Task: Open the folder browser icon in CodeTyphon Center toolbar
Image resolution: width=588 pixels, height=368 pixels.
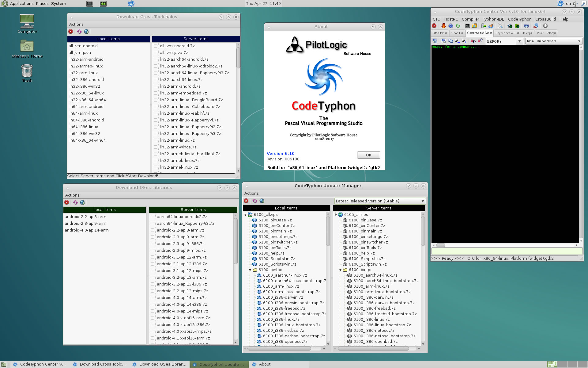Action: 474,26
